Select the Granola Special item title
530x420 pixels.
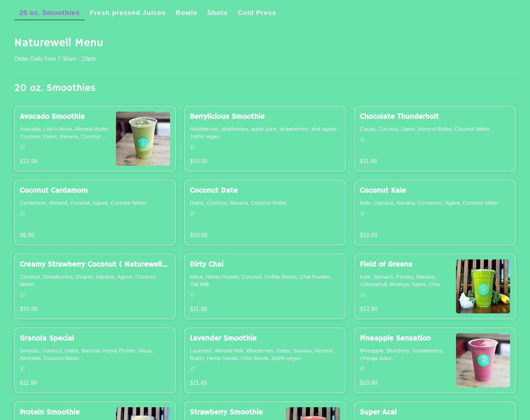pos(47,338)
